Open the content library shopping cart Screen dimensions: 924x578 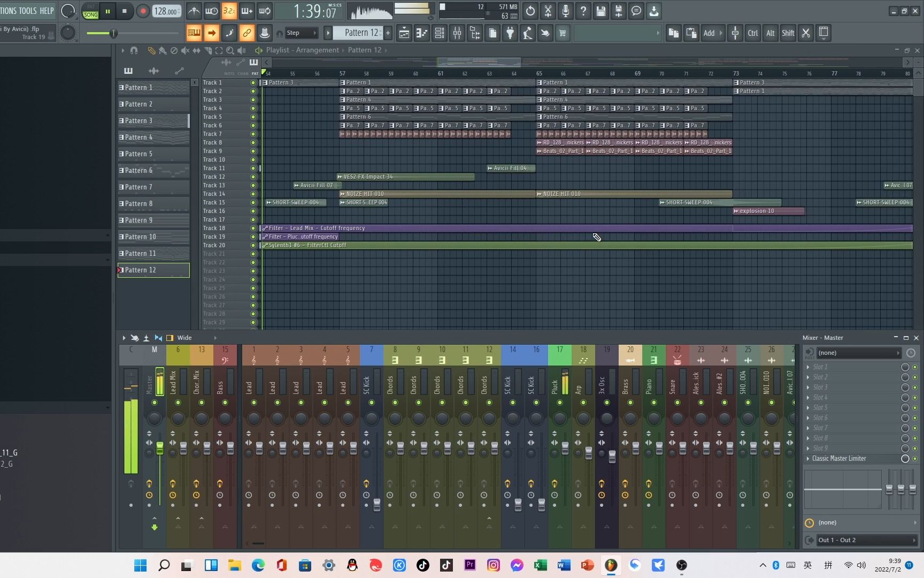point(563,33)
